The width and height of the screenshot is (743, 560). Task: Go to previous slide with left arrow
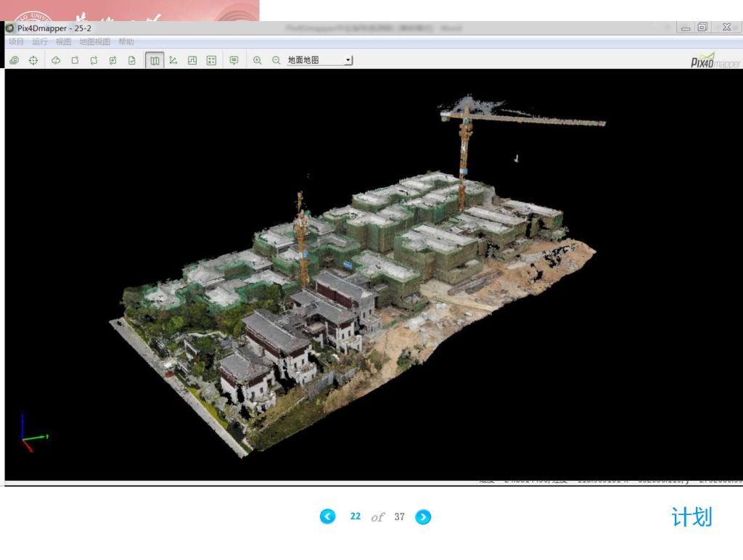click(328, 516)
